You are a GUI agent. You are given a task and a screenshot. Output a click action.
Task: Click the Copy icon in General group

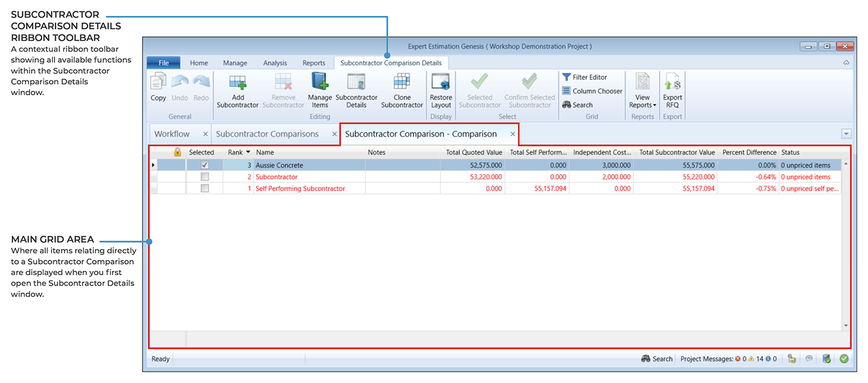158,82
